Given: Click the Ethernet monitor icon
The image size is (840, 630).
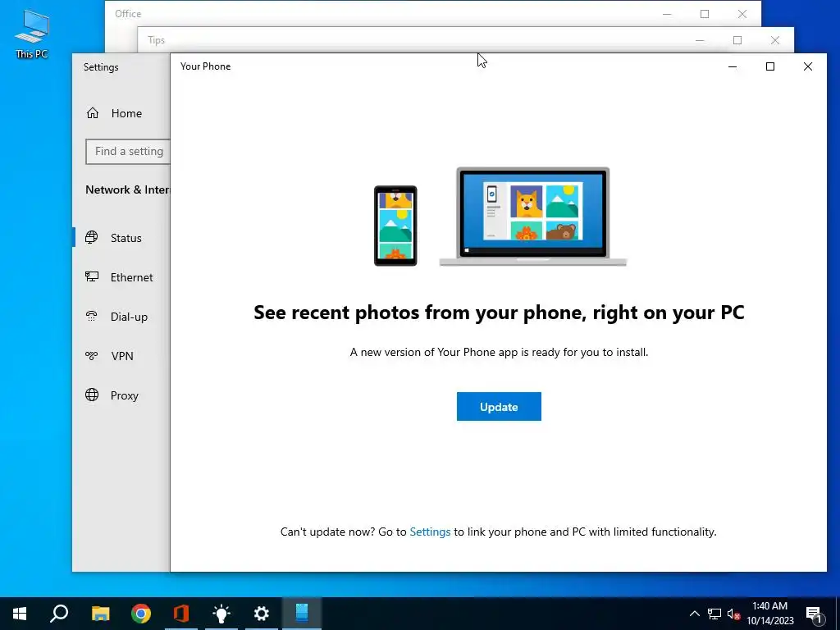Looking at the screenshot, I should point(92,276).
